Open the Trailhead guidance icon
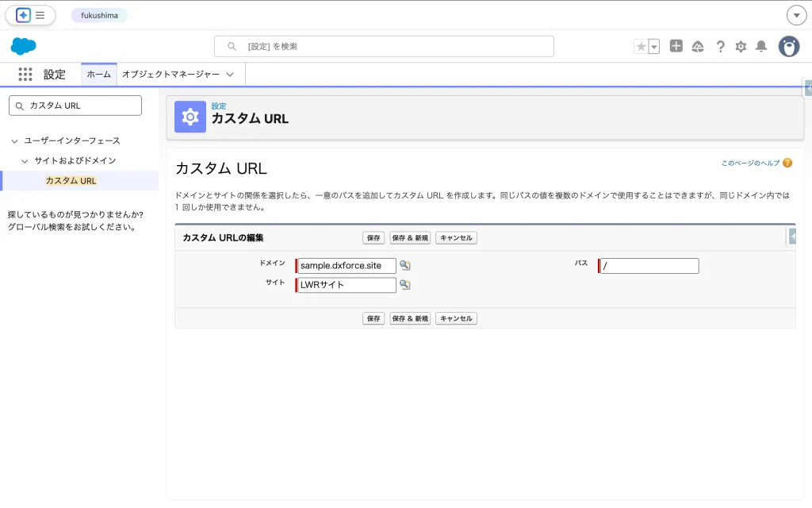This screenshot has height=508, width=812. point(698,47)
